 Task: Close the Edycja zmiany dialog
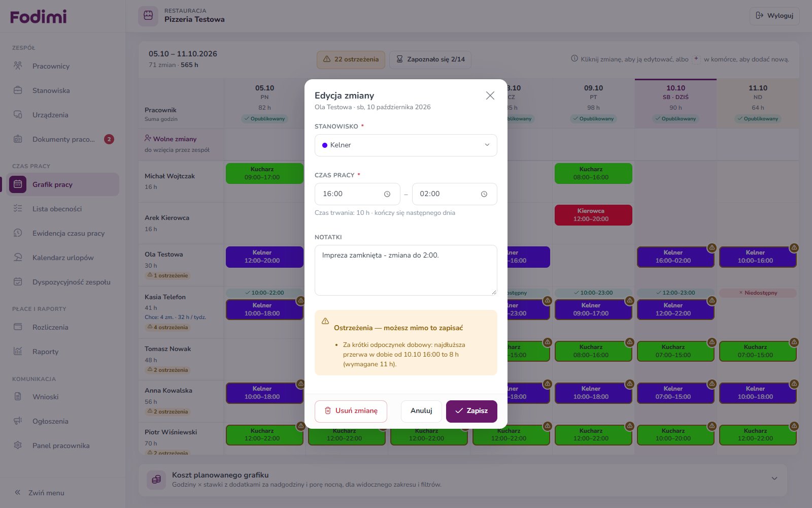[490, 96]
